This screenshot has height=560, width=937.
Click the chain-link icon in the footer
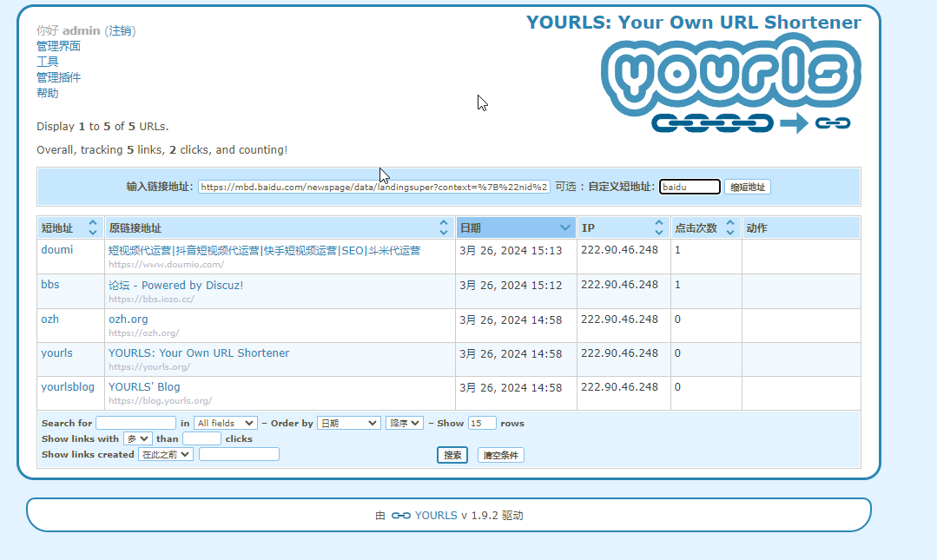[x=399, y=515]
